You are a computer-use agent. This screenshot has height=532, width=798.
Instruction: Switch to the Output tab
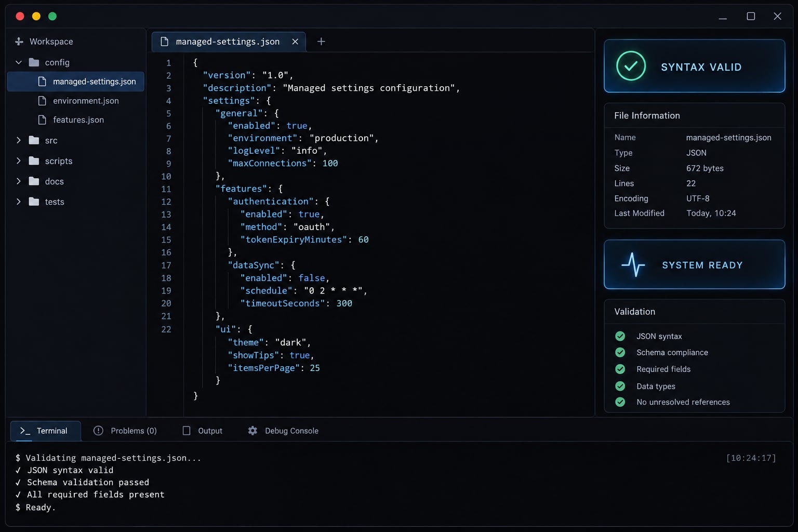coord(203,431)
